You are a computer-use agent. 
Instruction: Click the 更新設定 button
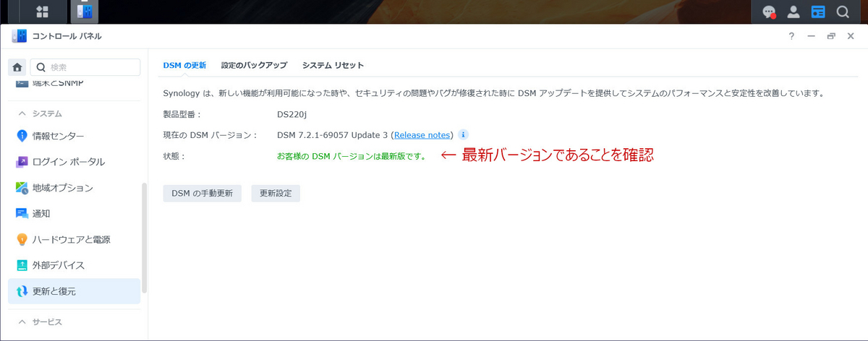click(x=276, y=194)
